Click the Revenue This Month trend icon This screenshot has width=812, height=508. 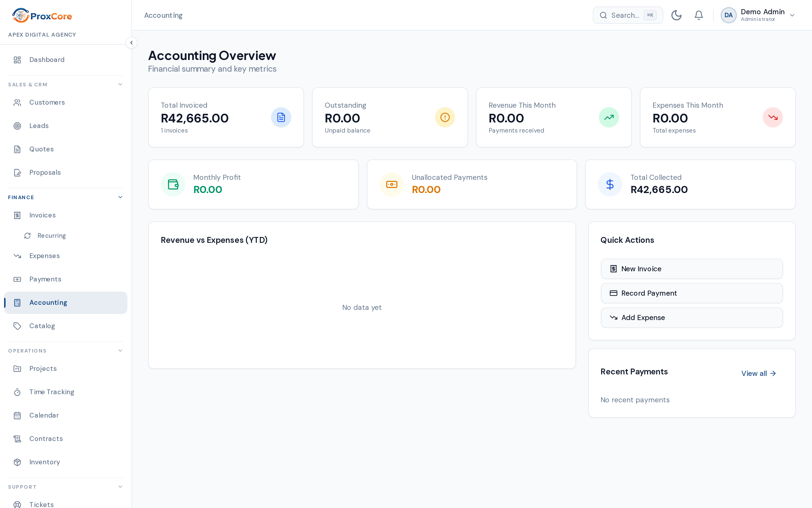609,117
